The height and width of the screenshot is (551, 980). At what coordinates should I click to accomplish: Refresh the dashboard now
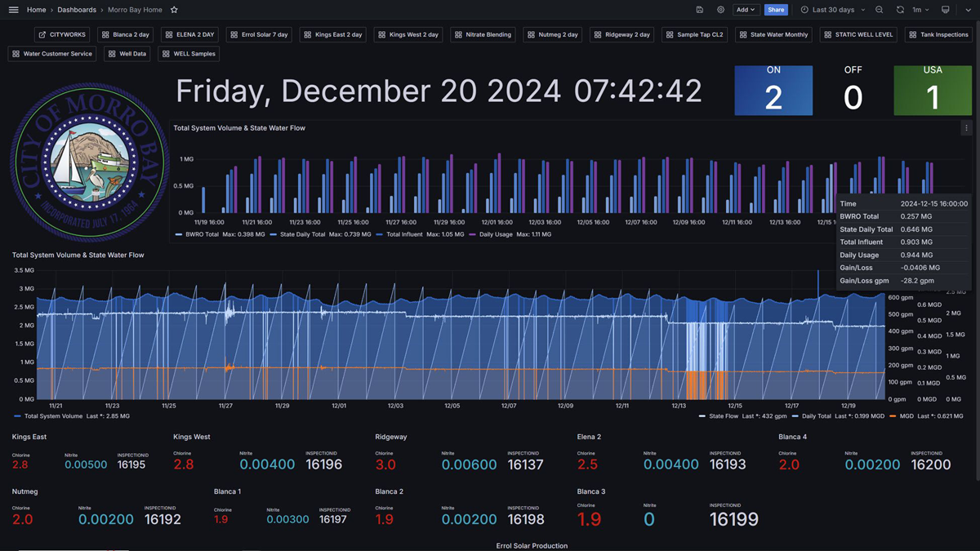click(x=900, y=10)
